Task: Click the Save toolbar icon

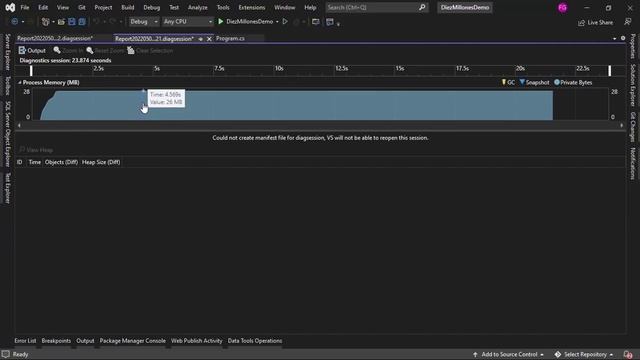Action: click(72, 22)
